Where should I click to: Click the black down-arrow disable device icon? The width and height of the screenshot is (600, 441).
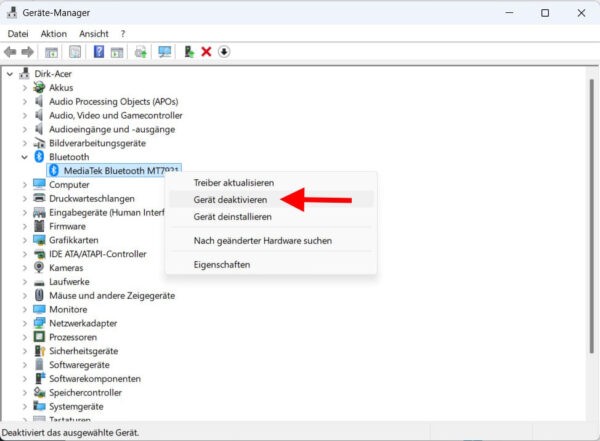224,52
